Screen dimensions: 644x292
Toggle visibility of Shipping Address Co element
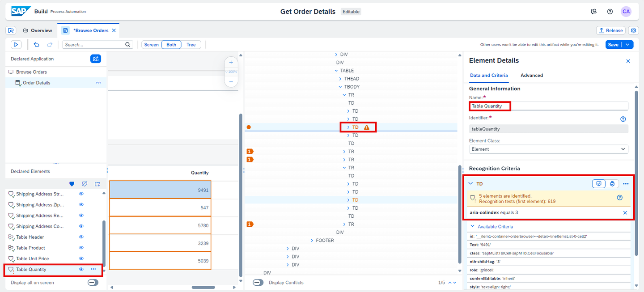[x=81, y=226]
